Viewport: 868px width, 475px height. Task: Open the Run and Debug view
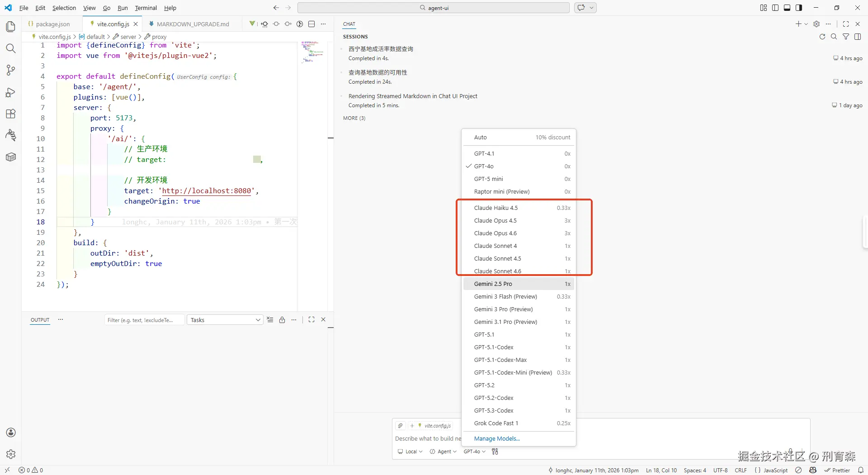[11, 92]
